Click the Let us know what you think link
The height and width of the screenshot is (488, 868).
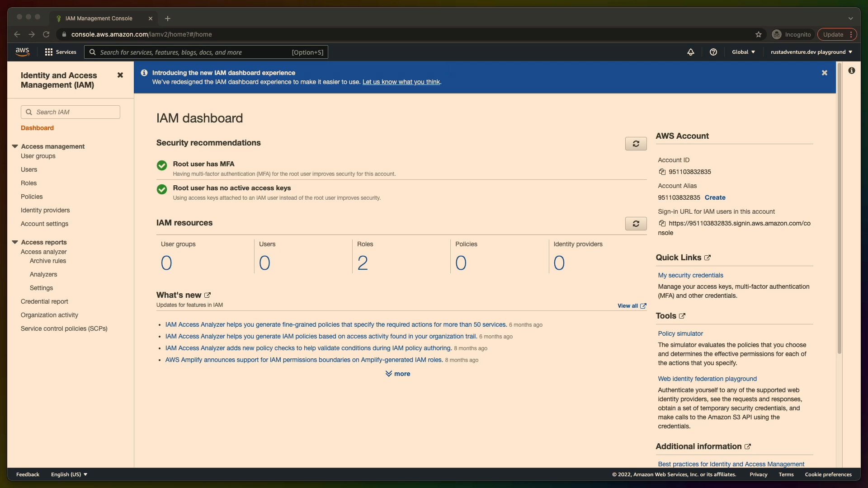tap(401, 82)
